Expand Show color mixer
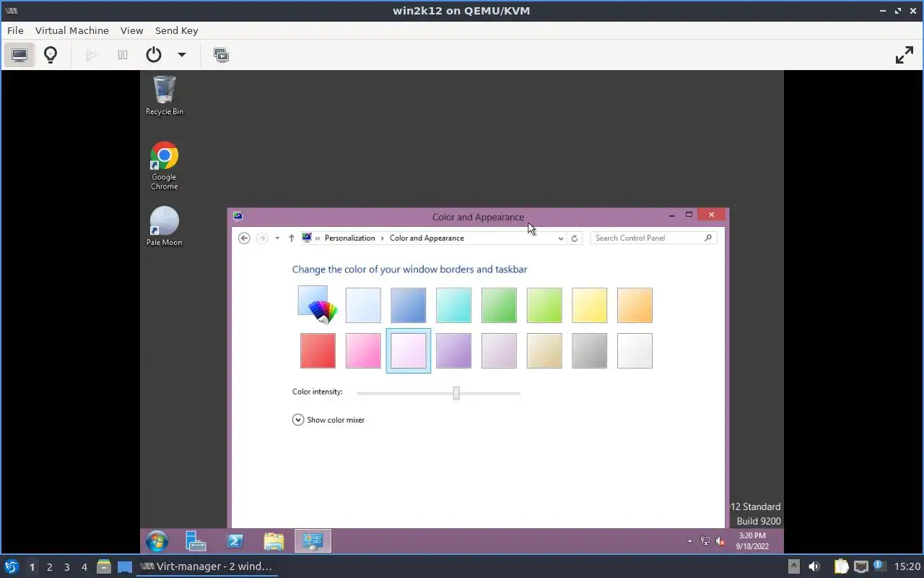This screenshot has width=924, height=578. coord(328,420)
